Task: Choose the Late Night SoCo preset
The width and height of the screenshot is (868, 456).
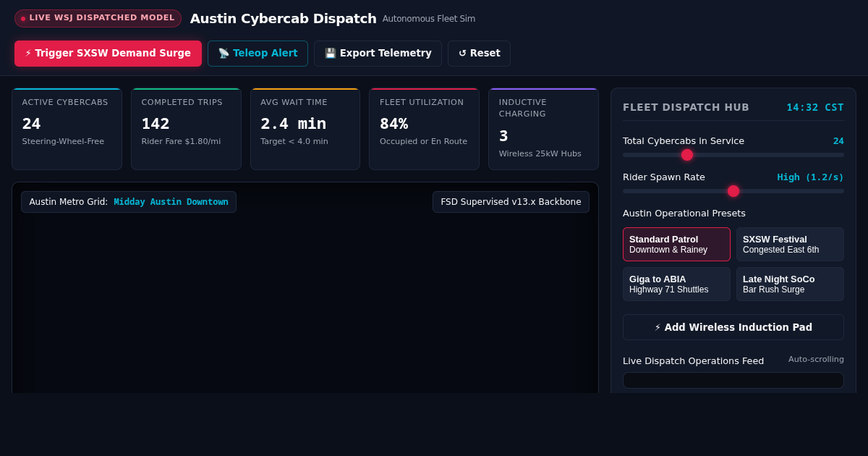Action: click(790, 284)
